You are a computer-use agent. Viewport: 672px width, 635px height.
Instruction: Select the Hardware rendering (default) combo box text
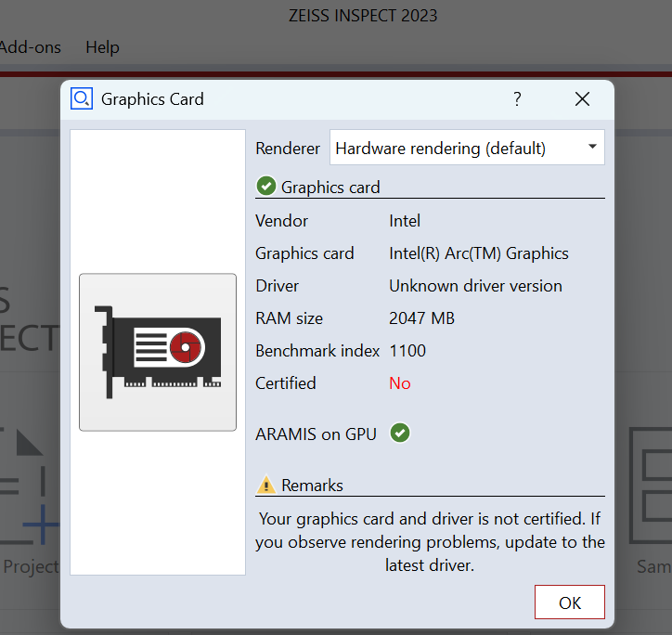(x=441, y=149)
